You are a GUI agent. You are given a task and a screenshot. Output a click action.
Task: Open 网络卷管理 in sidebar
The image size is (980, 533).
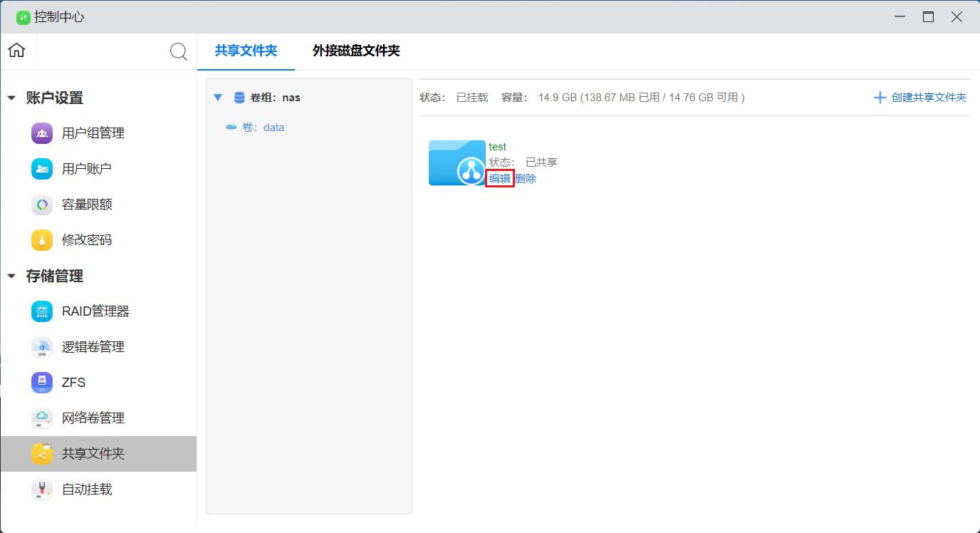93,418
